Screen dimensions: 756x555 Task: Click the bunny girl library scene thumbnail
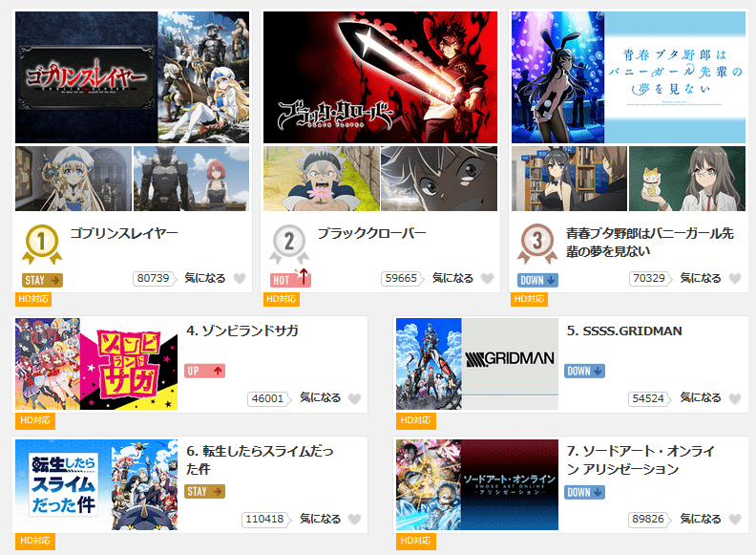(570, 179)
